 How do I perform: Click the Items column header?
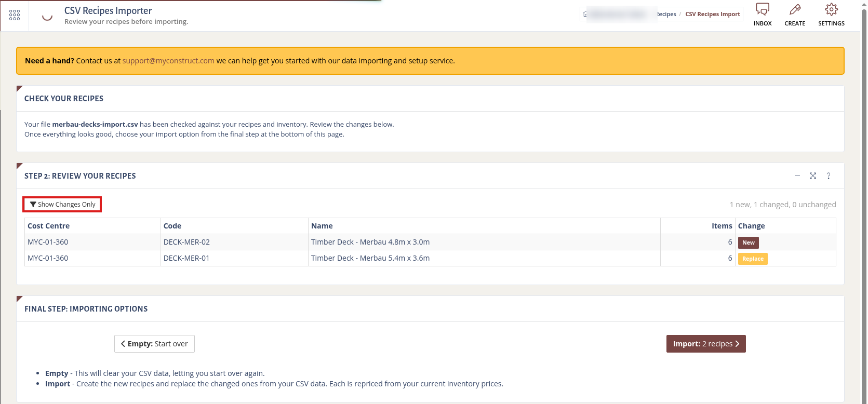(698, 226)
